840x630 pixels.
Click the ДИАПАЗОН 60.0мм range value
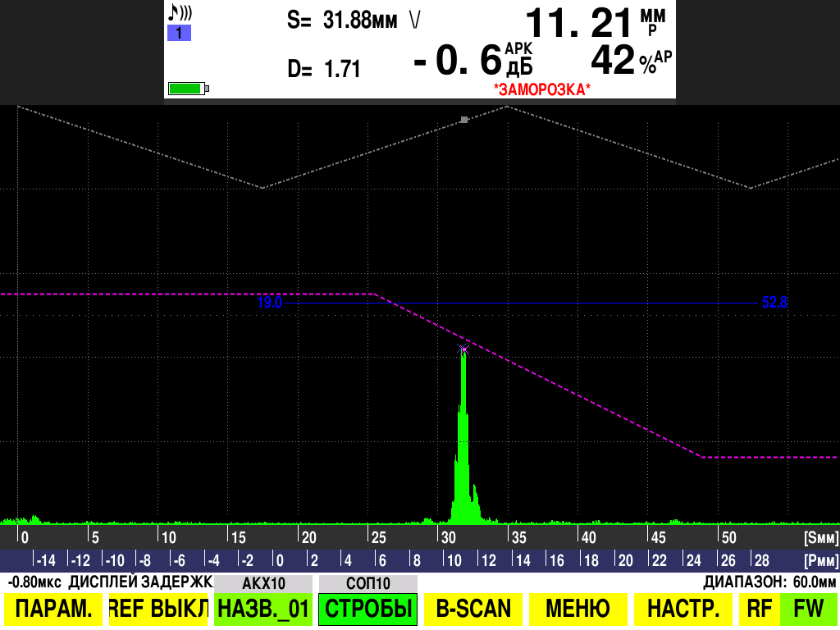tap(769, 582)
